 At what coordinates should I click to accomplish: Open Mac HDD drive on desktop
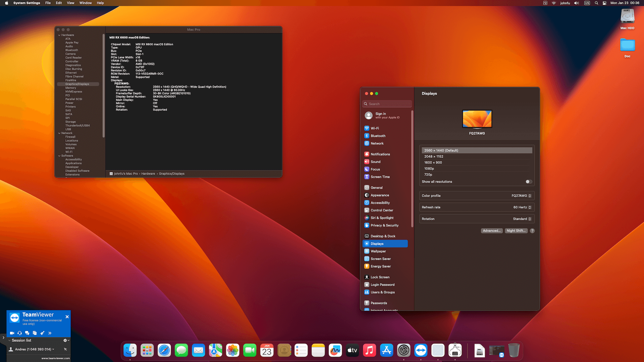point(627,19)
